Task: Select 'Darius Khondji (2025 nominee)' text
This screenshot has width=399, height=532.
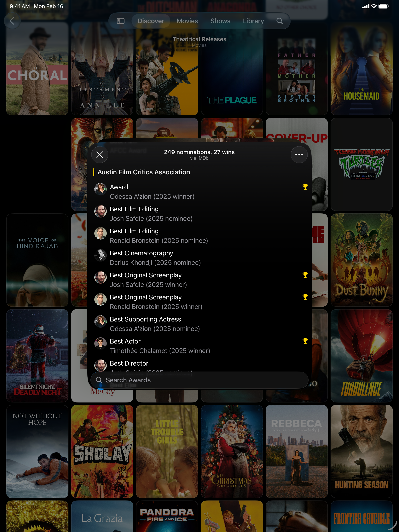Action: click(155, 263)
